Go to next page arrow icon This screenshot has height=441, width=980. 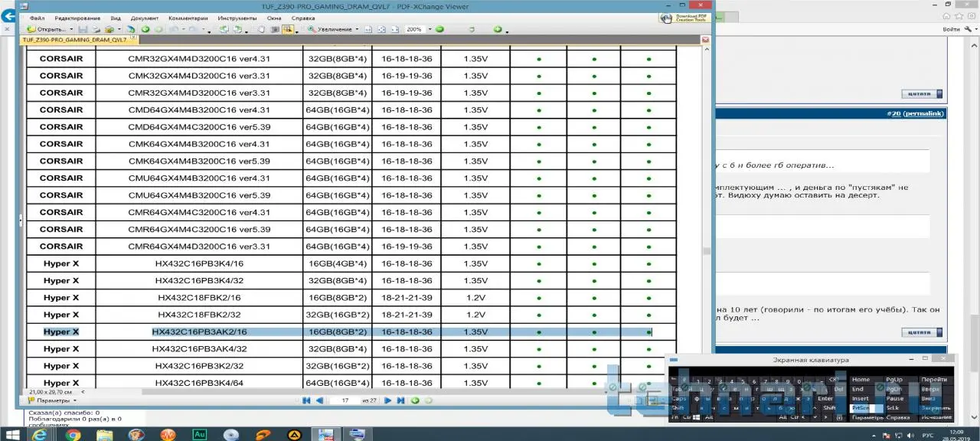387,400
